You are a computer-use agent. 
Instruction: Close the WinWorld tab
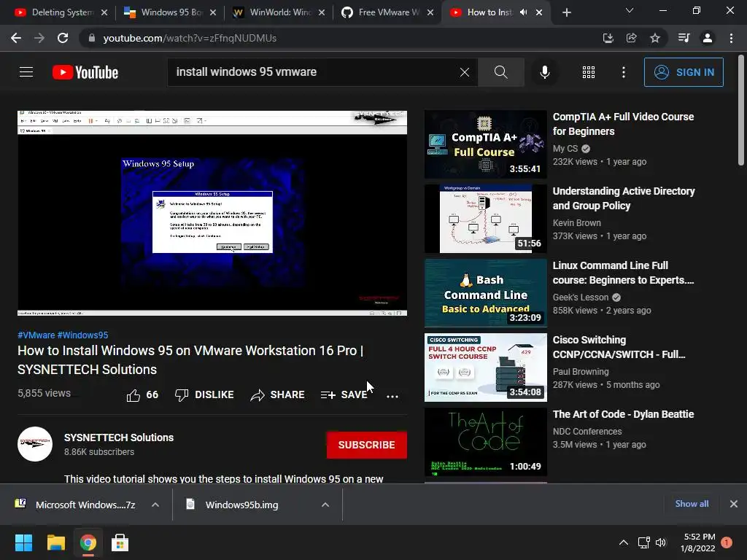322,13
